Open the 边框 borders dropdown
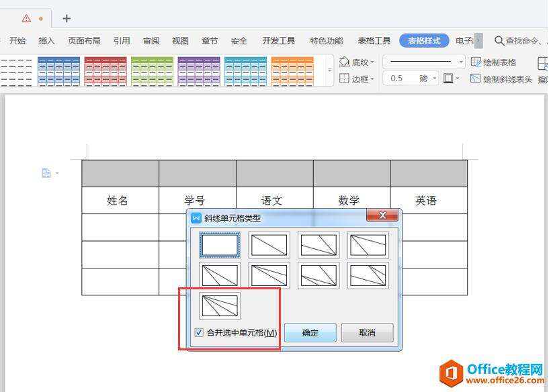This screenshot has height=392, width=549. [x=372, y=79]
